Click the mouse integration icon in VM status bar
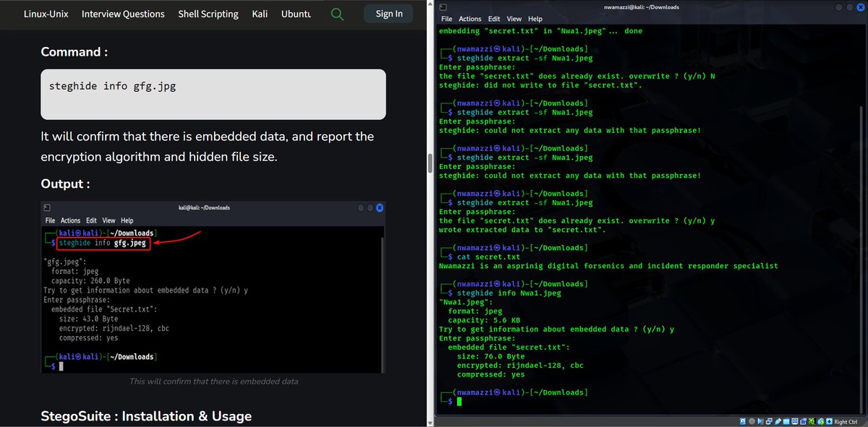This screenshot has width=868, height=427. pyautogui.click(x=820, y=421)
